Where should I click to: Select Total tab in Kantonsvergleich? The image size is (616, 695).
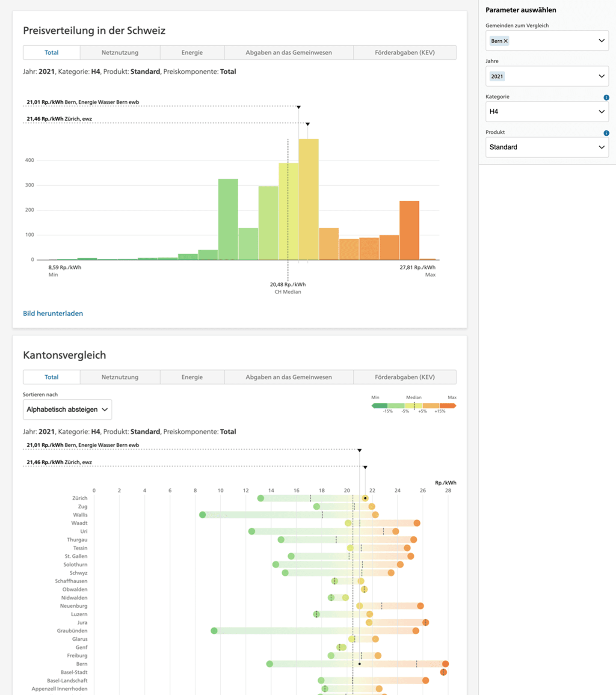pos(51,377)
